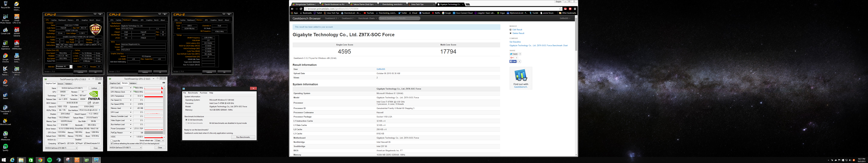Launch the CPUID CPU-Z OC desktop shortcut
The width and height of the screenshot is (868, 163).
pyautogui.click(x=17, y=19)
